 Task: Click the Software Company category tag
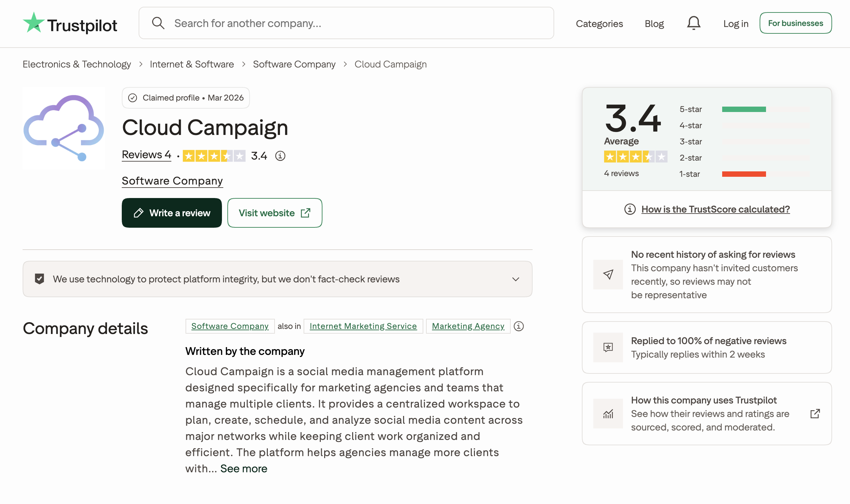click(x=230, y=326)
